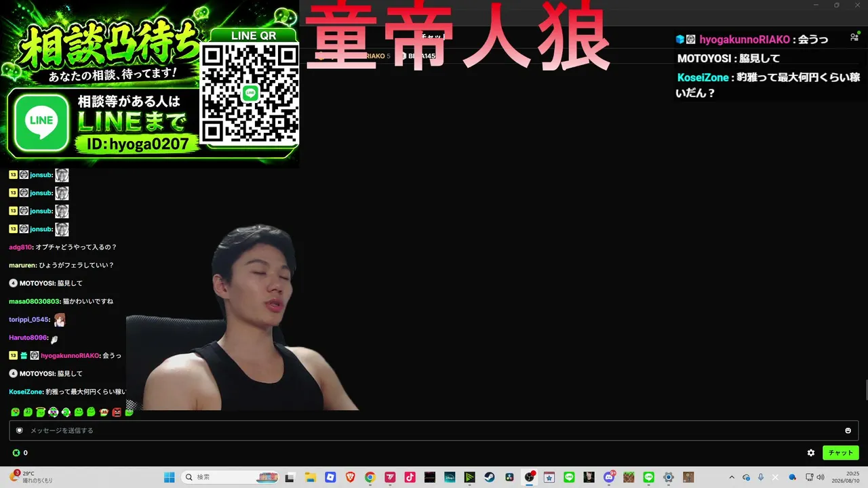Select the message オプチャどうやって入るの？
Image resolution: width=868 pixels, height=488 pixels.
(75, 247)
